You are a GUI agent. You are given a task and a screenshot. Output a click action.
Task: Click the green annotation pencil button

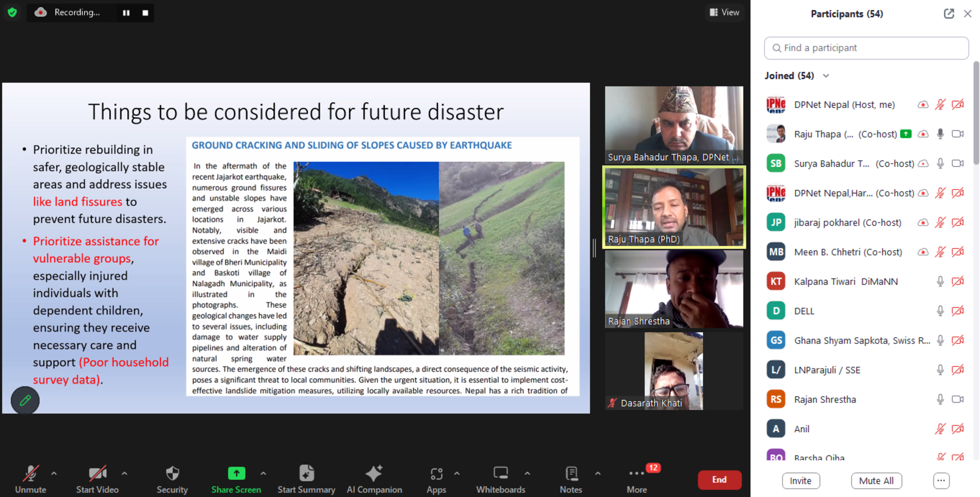(x=25, y=400)
